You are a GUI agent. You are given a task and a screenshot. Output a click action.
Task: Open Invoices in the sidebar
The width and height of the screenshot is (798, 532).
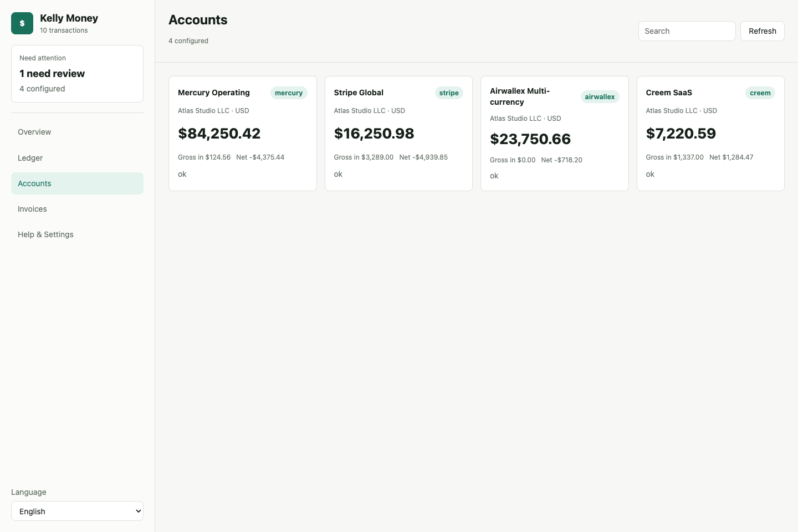coord(77,209)
